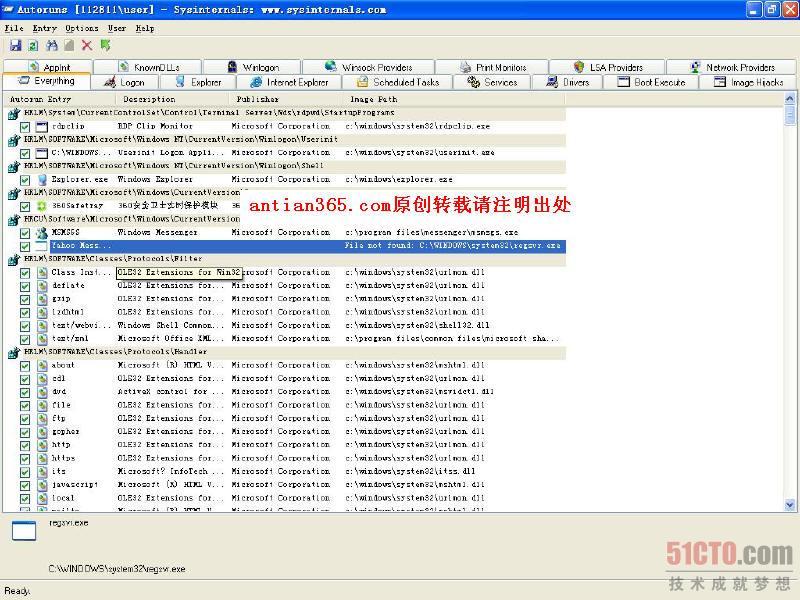
Task: Click the scrollbar up arrow
Action: 789,98
